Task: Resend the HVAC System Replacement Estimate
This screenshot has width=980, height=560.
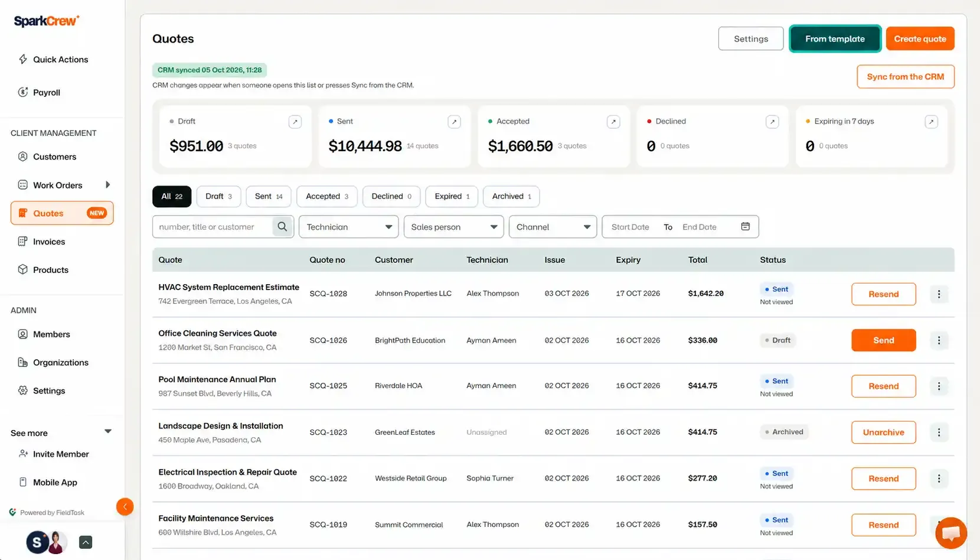Action: (883, 294)
